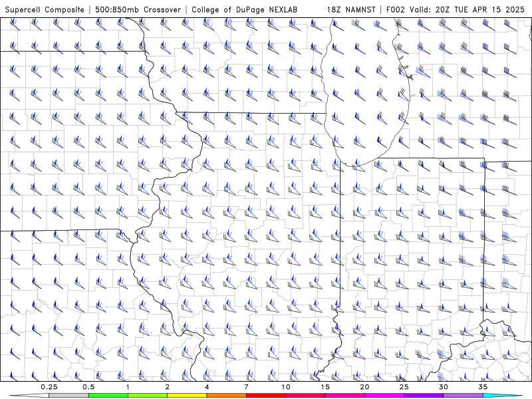Click the "F002 Valid: 20Z TUE APR 15 2025" text
The width and height of the screenshot is (532, 399).
[456, 10]
